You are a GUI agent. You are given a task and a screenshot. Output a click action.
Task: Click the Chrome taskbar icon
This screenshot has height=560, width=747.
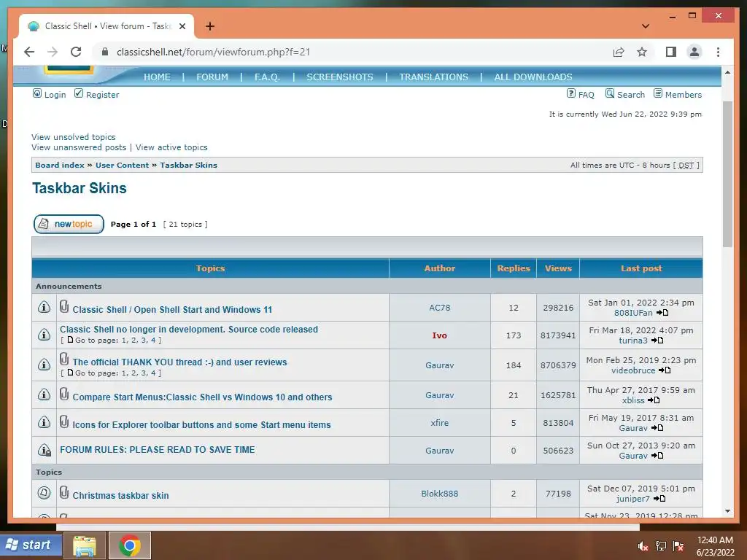tap(130, 545)
